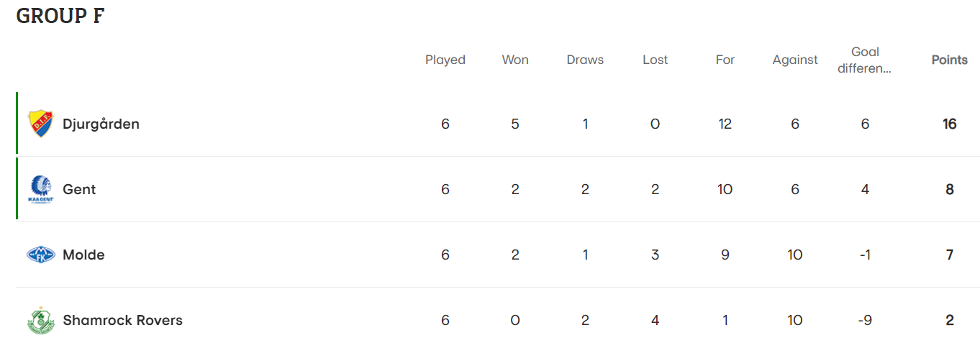Select Shamrock Rovers' -9 goal difference cell
980x343 pixels.
(865, 320)
